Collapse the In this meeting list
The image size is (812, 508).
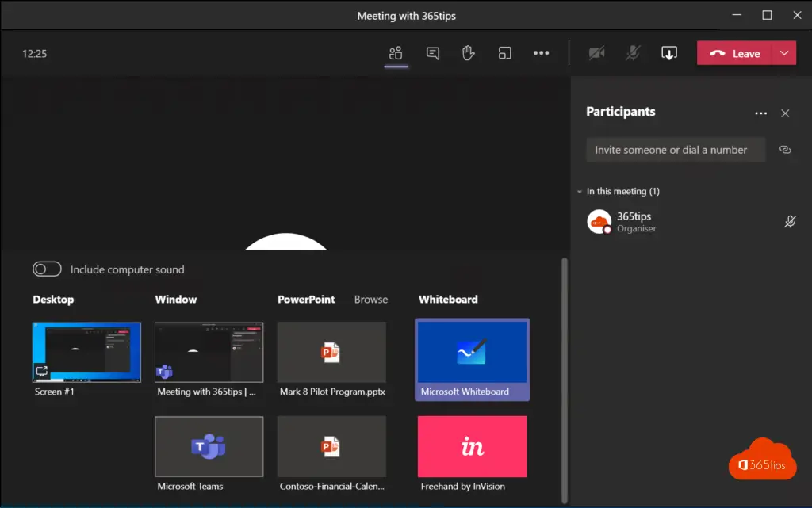[x=580, y=192]
